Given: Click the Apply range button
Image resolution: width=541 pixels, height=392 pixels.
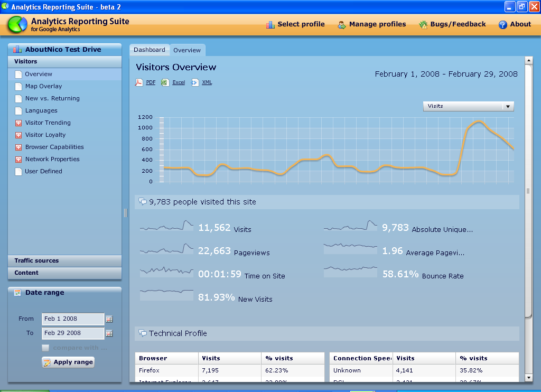Looking at the screenshot, I should click(x=68, y=362).
